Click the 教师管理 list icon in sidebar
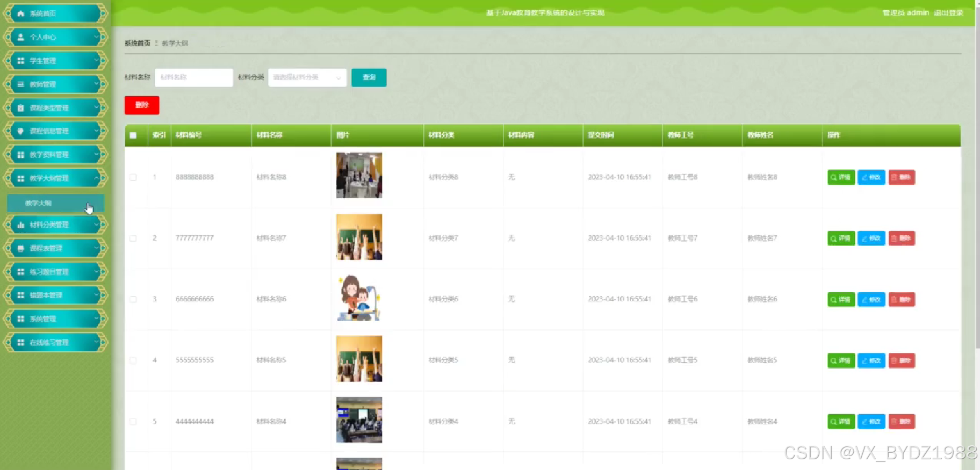This screenshot has height=470, width=980. click(20, 84)
